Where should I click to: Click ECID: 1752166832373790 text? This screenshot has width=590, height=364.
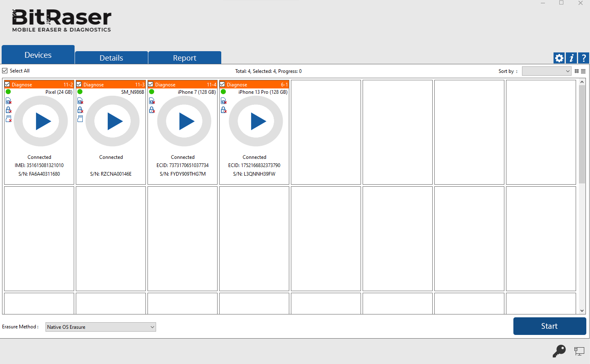point(254,165)
